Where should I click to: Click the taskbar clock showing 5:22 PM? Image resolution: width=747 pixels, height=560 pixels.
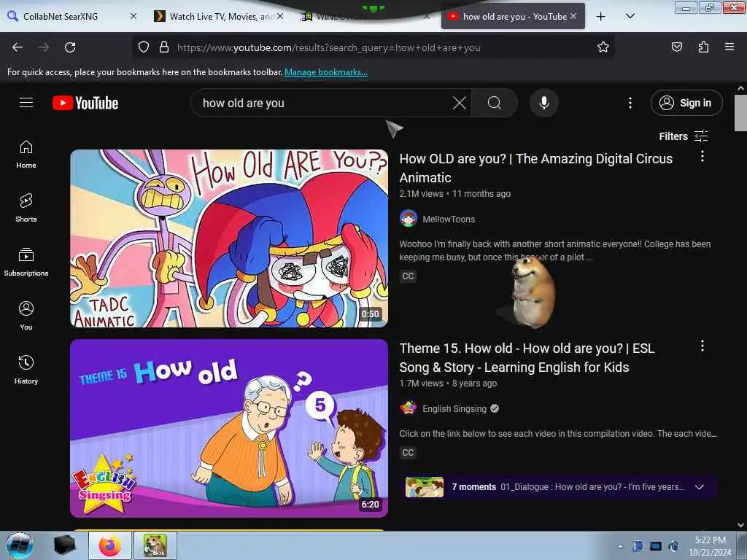pyautogui.click(x=710, y=546)
